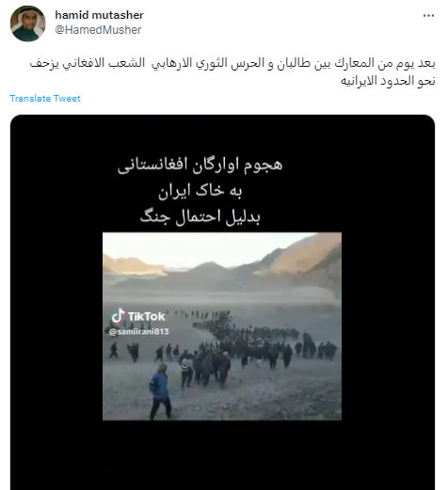Open the hamid mutasher display name
Screen dimensions: 448x490
tap(99, 15)
